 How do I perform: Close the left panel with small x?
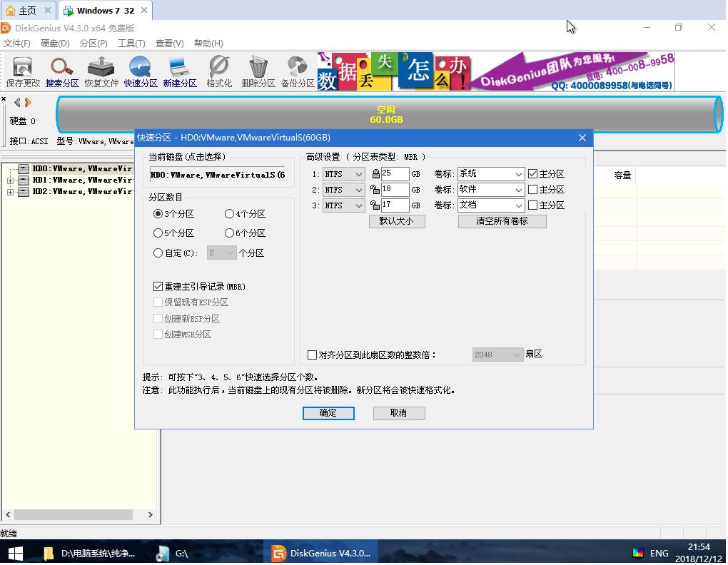pos(4,99)
